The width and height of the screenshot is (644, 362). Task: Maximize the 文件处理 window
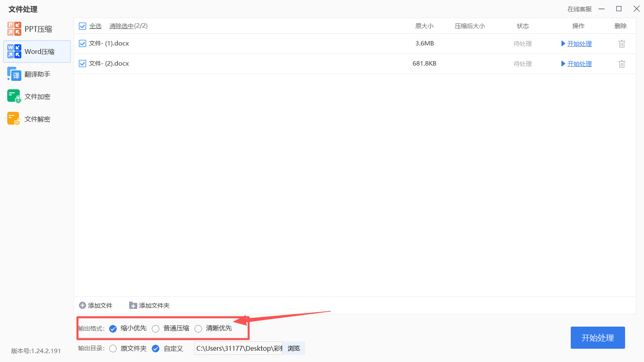click(x=619, y=9)
